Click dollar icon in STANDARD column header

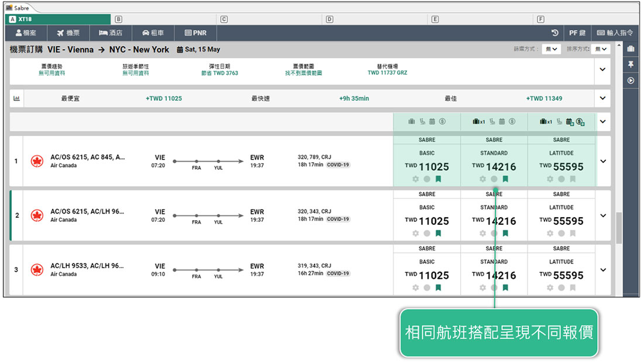(x=512, y=122)
